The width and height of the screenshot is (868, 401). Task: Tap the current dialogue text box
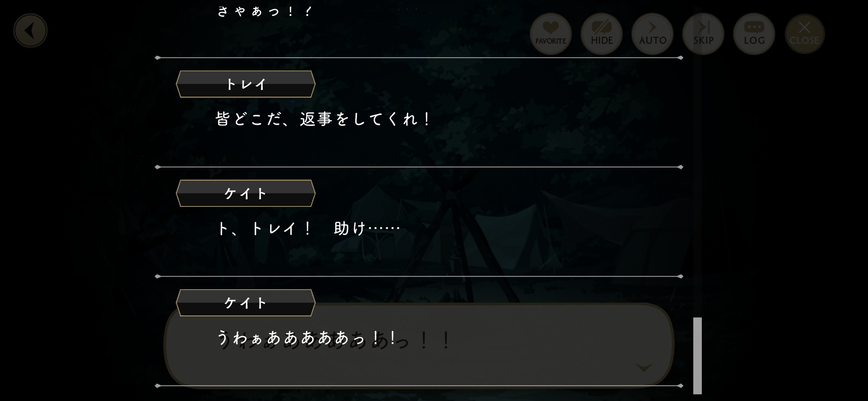[x=419, y=345]
